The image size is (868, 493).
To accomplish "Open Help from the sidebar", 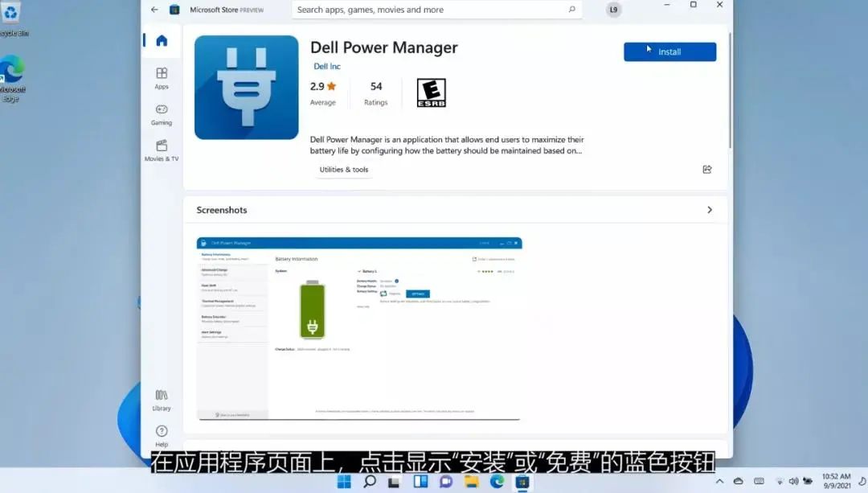I will coord(161,437).
